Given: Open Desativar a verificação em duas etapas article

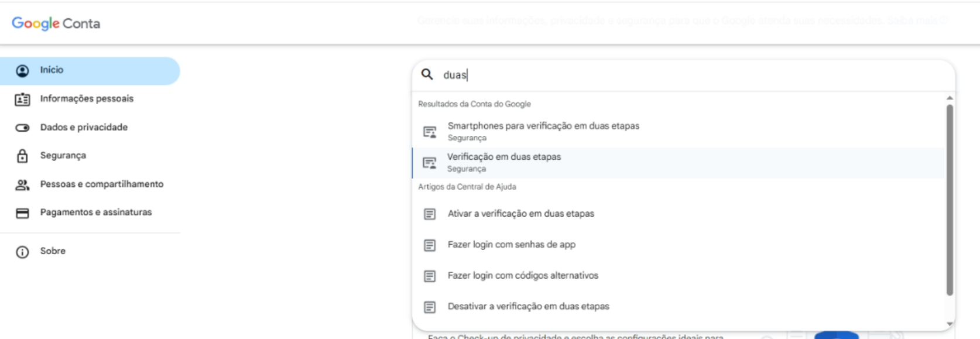Looking at the screenshot, I should pos(679,307).
